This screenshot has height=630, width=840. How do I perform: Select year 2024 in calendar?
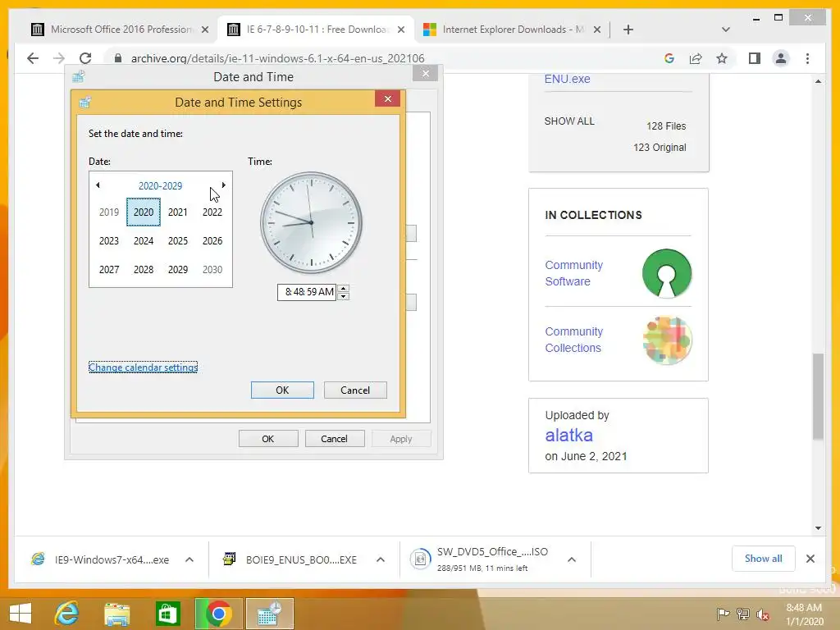[144, 241]
